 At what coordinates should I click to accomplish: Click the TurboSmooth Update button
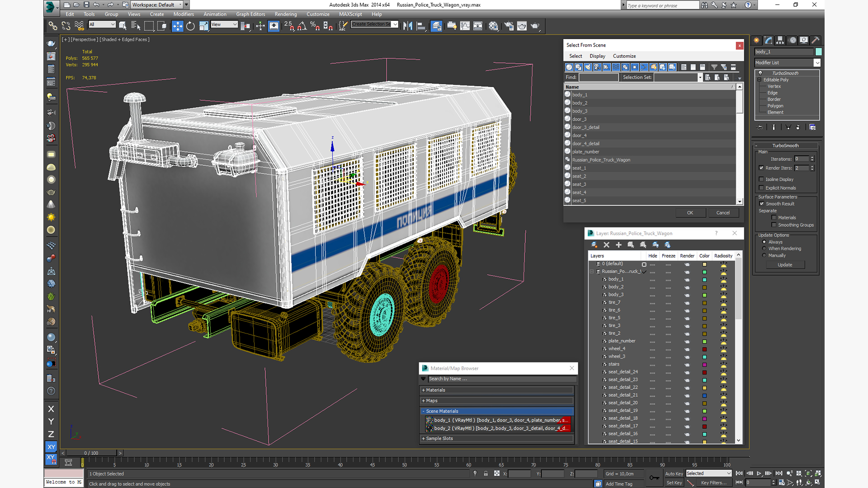pos(785,265)
